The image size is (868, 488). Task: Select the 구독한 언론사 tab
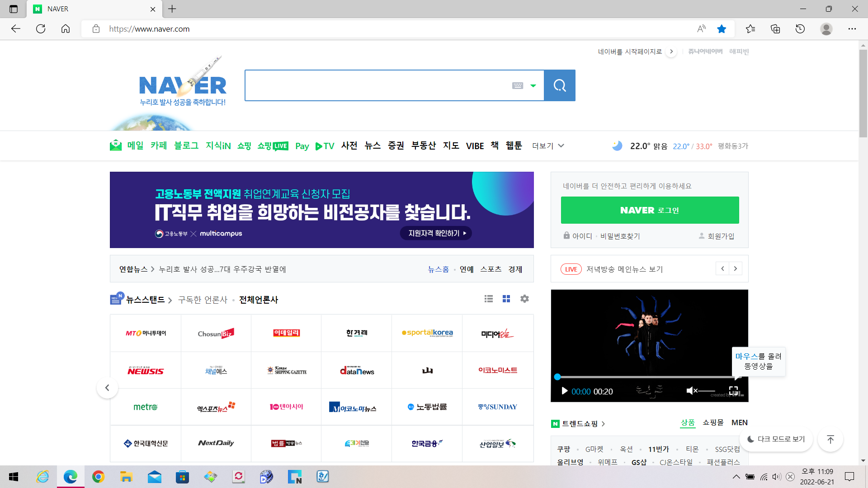(x=203, y=300)
